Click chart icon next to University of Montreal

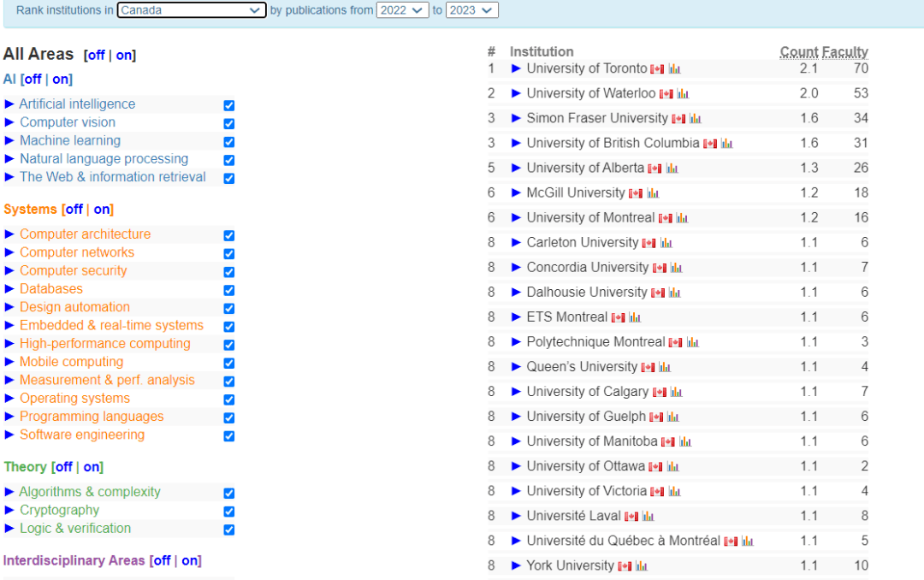click(683, 218)
